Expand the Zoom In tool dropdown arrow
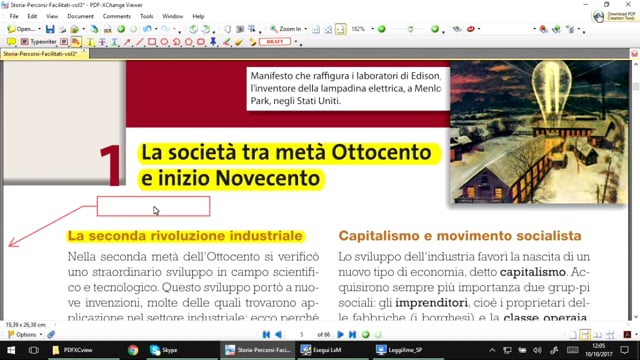Viewport: 640px width, 360px height. pyautogui.click(x=306, y=29)
